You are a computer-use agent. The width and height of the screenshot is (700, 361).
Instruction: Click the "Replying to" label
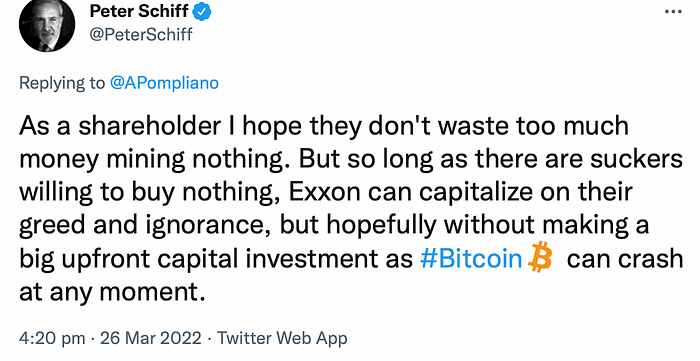(x=62, y=83)
